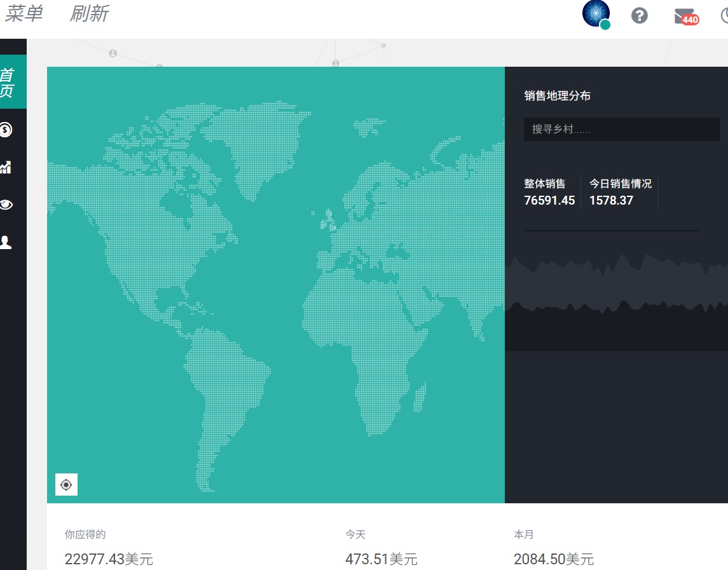Click the 你应得的 22977.43美元 amount
The image size is (728, 570).
point(109,559)
